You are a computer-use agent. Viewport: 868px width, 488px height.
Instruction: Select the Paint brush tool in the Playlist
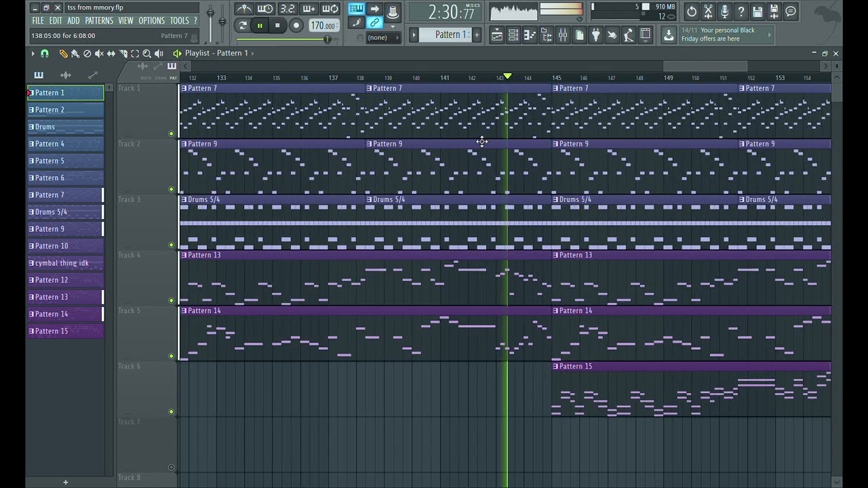[x=75, y=54]
